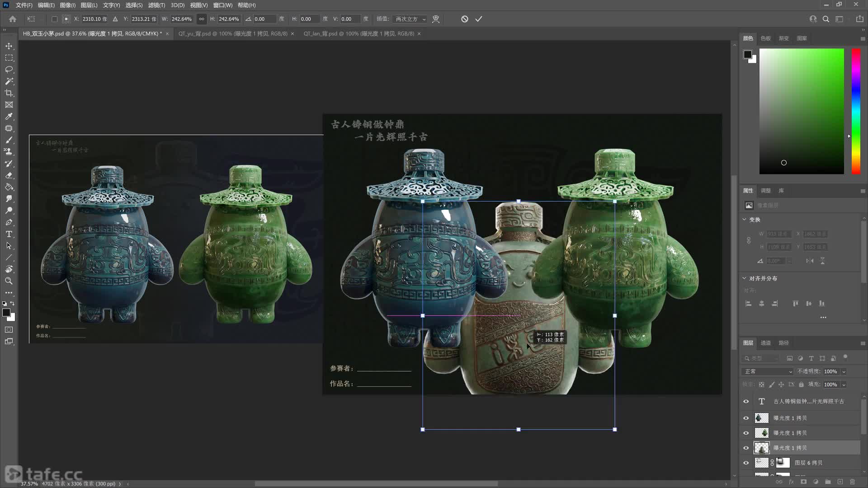The image size is (868, 488).
Task: Expand the toolbar double-arrow
Action: point(5,30)
